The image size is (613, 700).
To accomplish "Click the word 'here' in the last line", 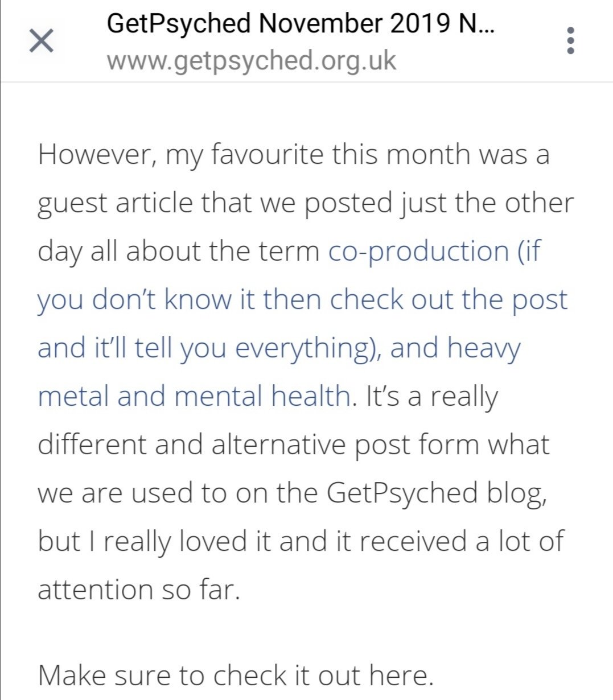I will coord(398,675).
